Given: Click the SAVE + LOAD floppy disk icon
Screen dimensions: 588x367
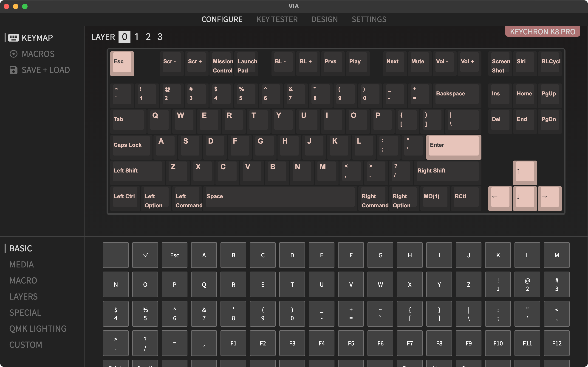Looking at the screenshot, I should point(13,70).
